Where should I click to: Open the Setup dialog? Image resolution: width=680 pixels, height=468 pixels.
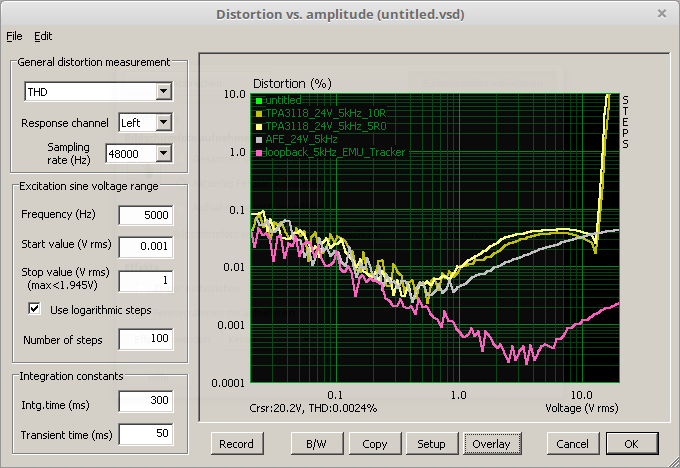[x=431, y=443]
